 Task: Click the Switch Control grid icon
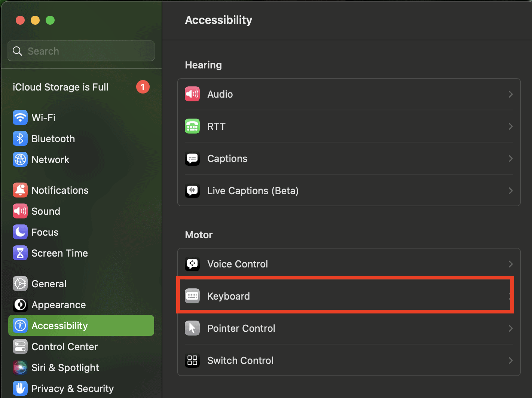(x=192, y=360)
